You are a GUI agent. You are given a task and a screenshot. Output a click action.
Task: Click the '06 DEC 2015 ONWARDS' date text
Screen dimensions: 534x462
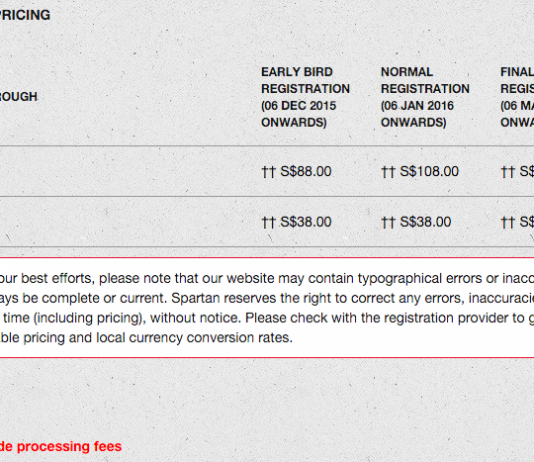299,114
